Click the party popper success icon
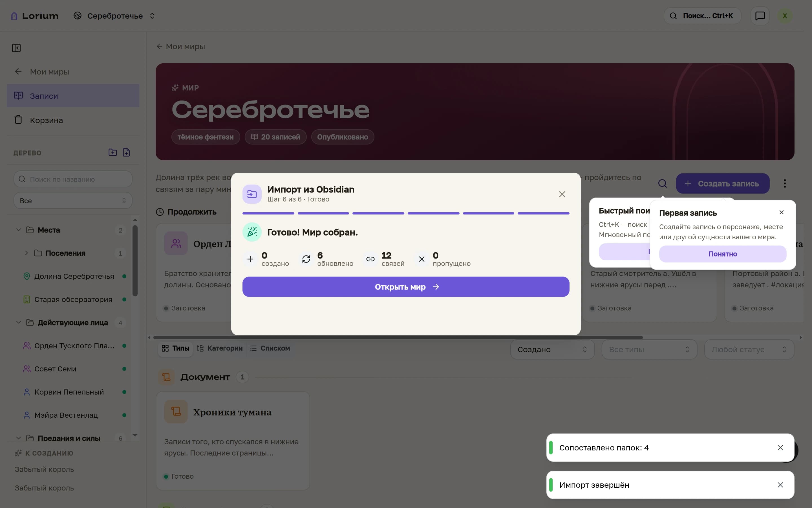 point(252,232)
